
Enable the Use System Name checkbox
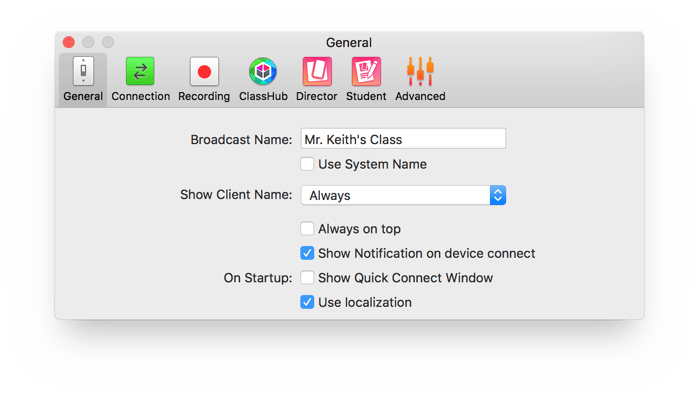pyautogui.click(x=307, y=164)
